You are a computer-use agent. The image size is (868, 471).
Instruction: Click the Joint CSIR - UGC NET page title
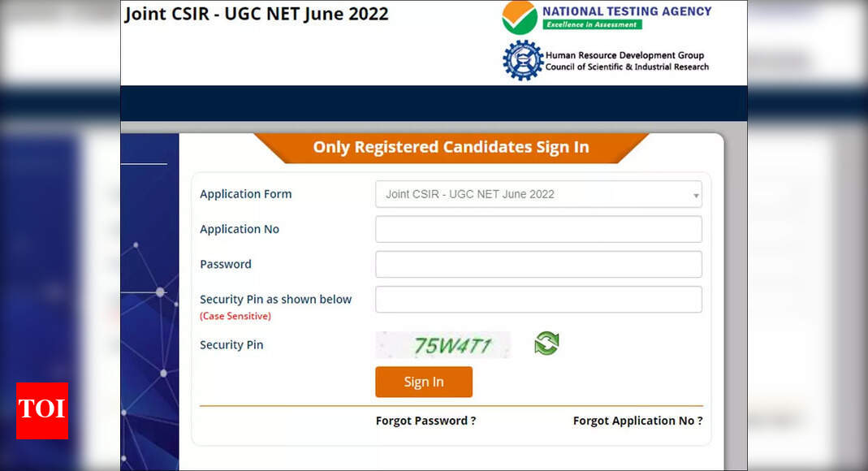(257, 14)
